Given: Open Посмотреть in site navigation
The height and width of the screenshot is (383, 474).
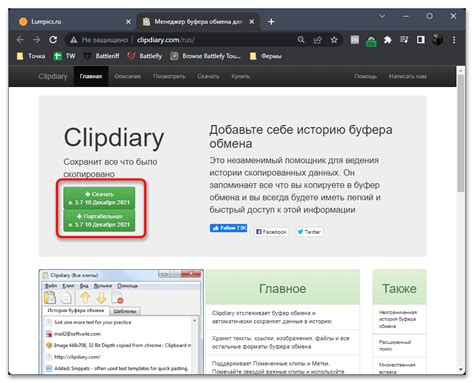Looking at the screenshot, I should (x=169, y=76).
